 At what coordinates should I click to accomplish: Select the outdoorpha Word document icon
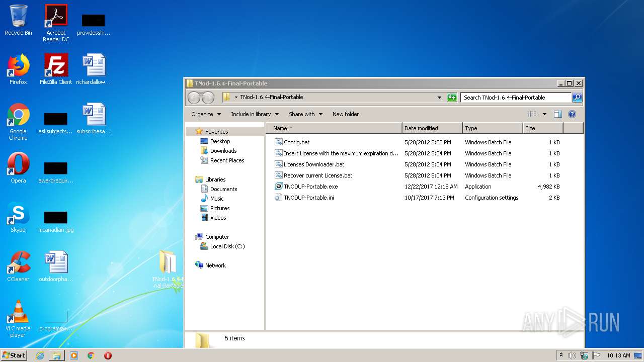[56, 267]
